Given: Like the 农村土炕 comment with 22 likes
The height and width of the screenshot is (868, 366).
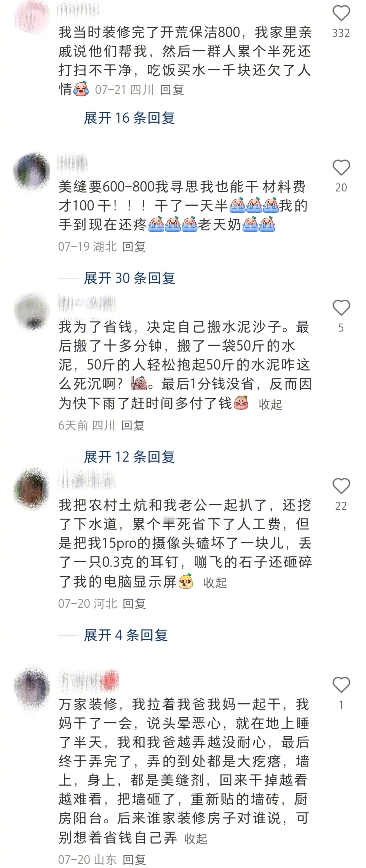Looking at the screenshot, I should (341, 486).
